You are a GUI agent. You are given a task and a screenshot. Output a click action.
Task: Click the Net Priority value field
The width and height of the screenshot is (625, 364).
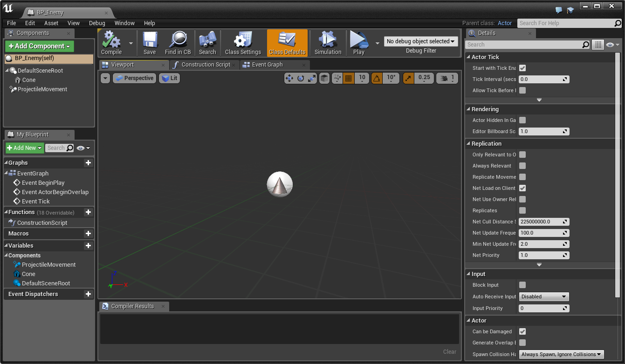coord(544,255)
